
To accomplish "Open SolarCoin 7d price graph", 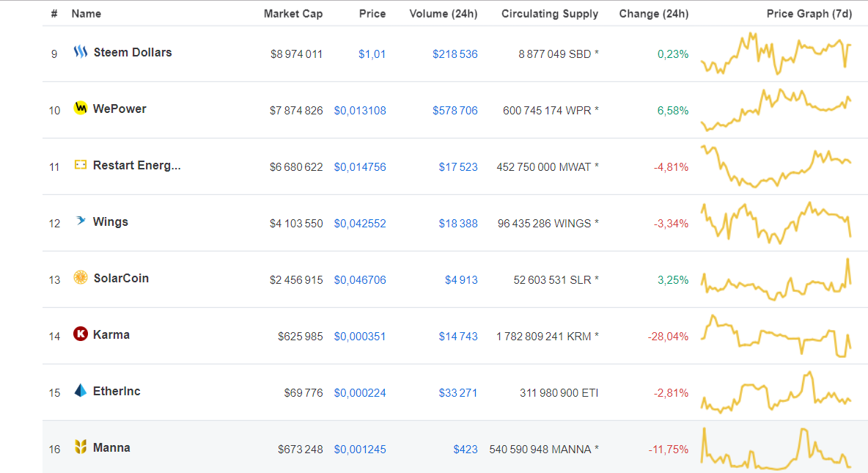I will (x=776, y=279).
